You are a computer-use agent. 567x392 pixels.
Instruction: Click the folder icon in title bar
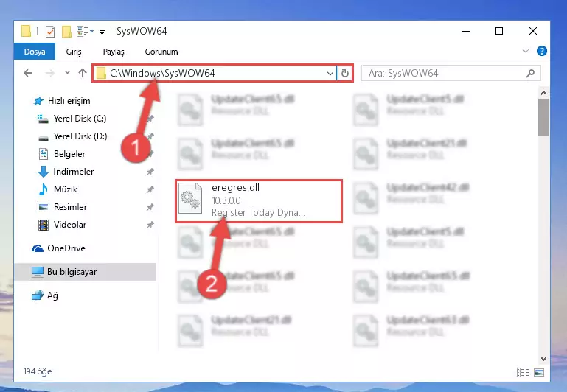(x=26, y=31)
